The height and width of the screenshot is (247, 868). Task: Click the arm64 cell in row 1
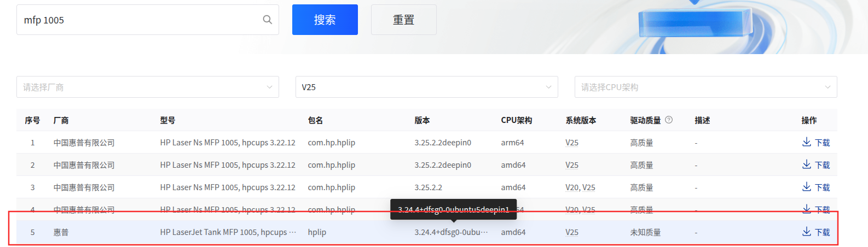[512, 143]
